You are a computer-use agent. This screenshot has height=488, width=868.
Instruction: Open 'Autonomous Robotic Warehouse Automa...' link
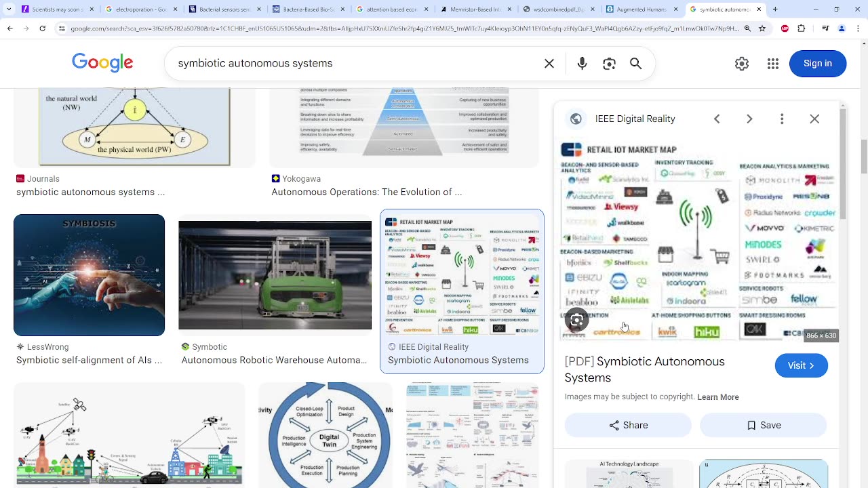point(274,361)
